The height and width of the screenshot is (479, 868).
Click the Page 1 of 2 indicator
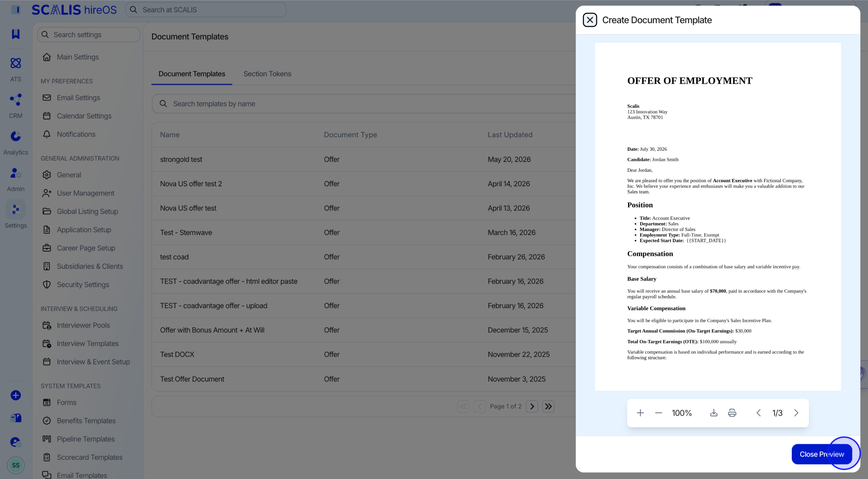point(505,406)
